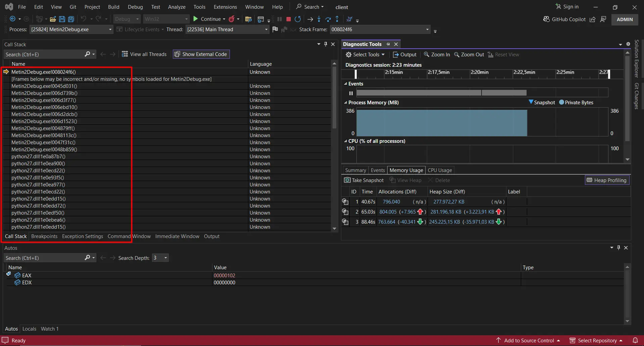This screenshot has height=346, width=644.
Task: Toggle Show External Code in Call Stack
Action: [x=201, y=54]
